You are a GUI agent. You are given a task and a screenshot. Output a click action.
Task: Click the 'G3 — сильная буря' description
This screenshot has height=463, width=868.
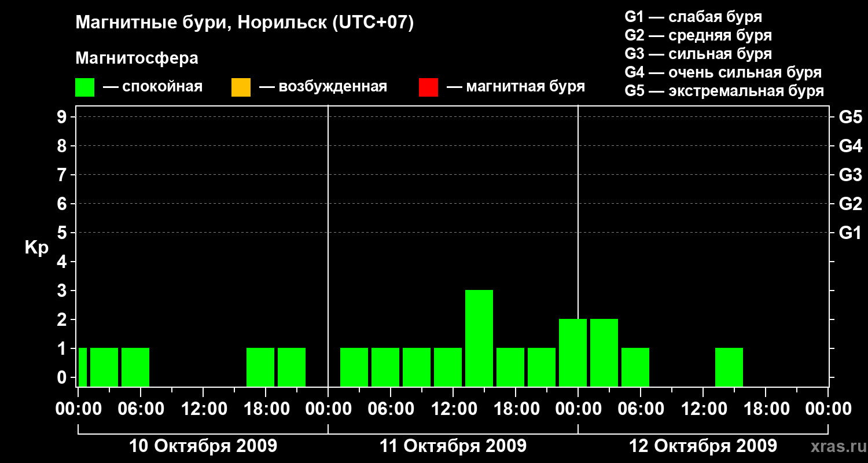point(698,54)
